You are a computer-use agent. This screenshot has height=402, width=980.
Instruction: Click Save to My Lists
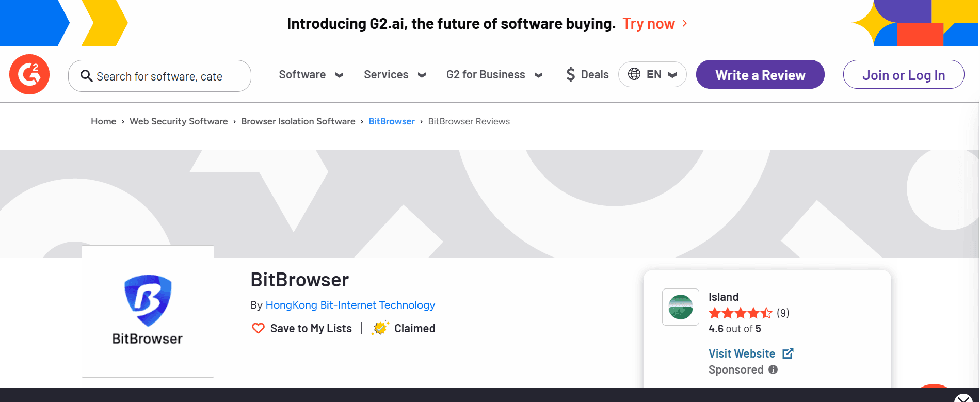311,328
